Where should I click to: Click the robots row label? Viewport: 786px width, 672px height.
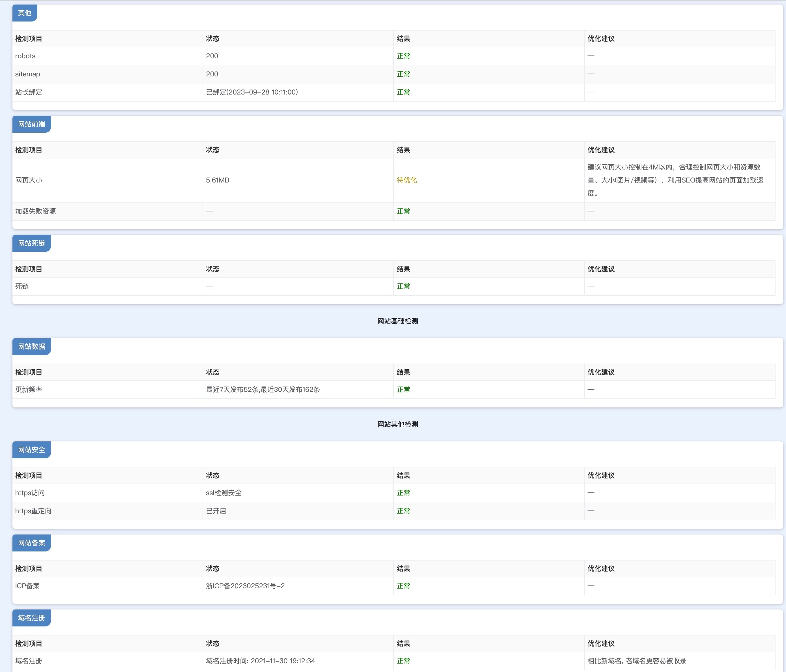(25, 56)
